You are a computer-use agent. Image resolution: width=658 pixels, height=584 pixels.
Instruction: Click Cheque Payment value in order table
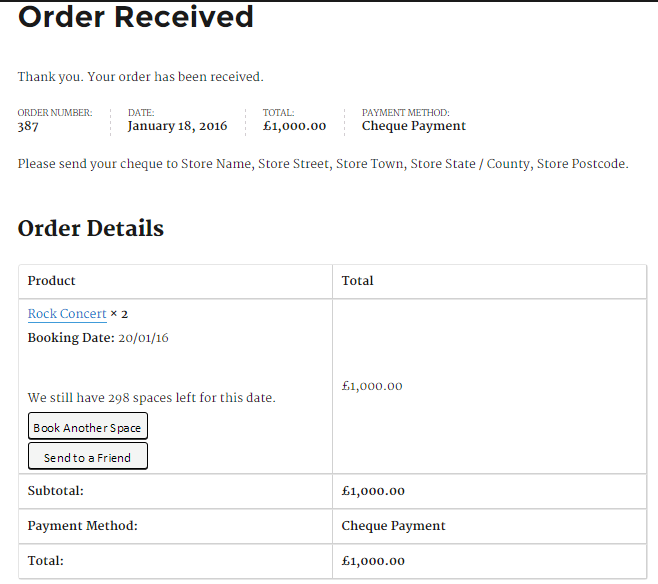[393, 526]
